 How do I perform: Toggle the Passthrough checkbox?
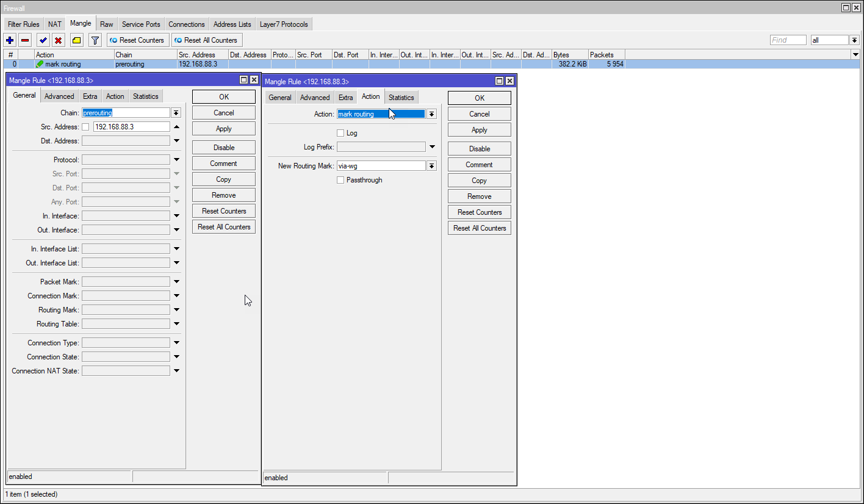[340, 180]
